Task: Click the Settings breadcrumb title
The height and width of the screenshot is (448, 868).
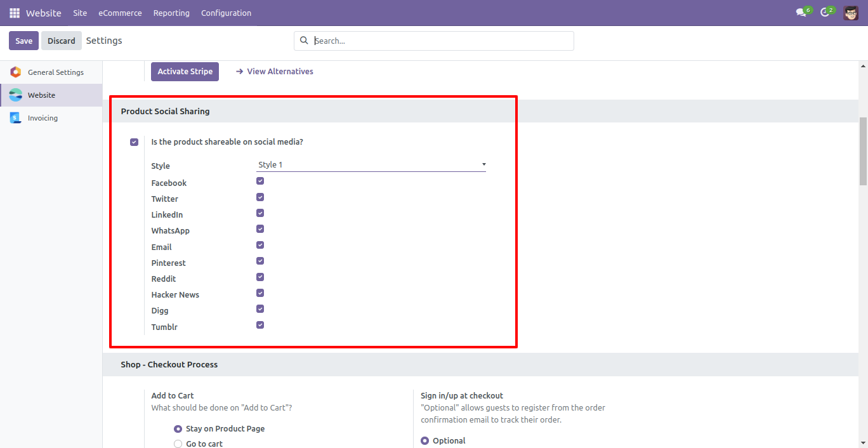Action: (x=104, y=41)
